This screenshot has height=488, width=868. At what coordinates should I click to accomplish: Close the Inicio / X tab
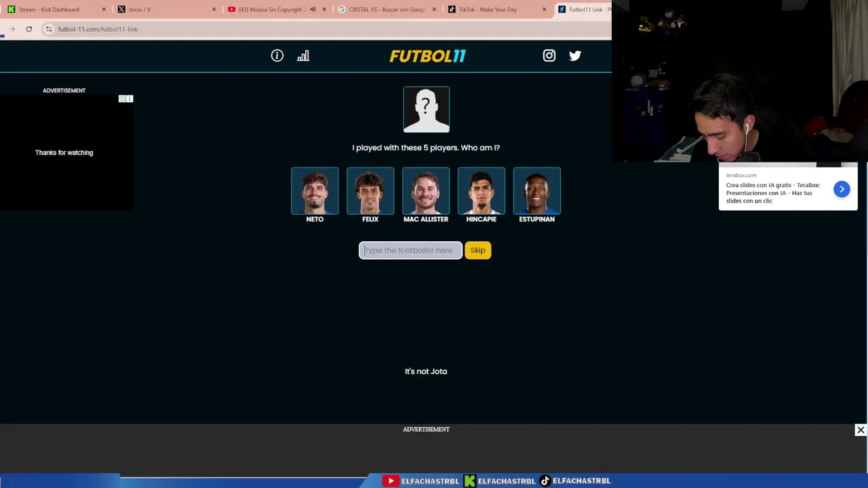coord(214,9)
